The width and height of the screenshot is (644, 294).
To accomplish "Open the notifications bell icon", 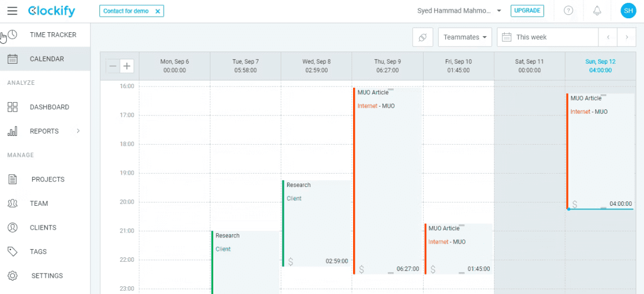I will 597,11.
